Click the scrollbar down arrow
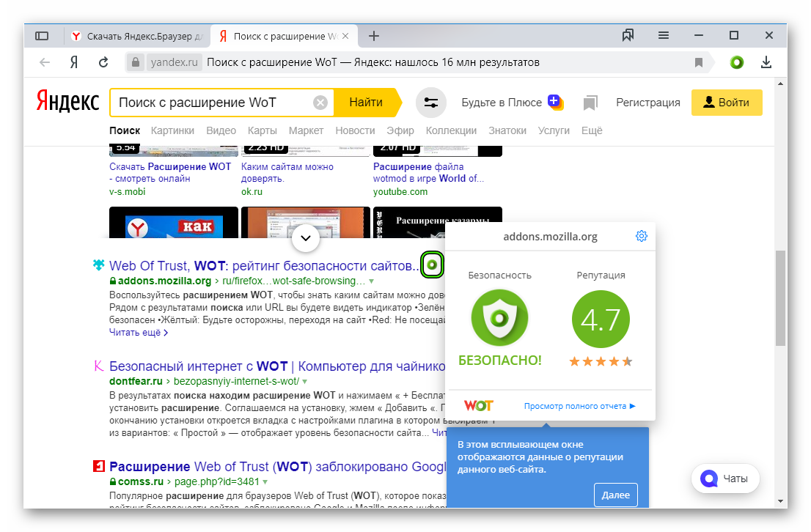This screenshot has width=811, height=532. [x=780, y=501]
